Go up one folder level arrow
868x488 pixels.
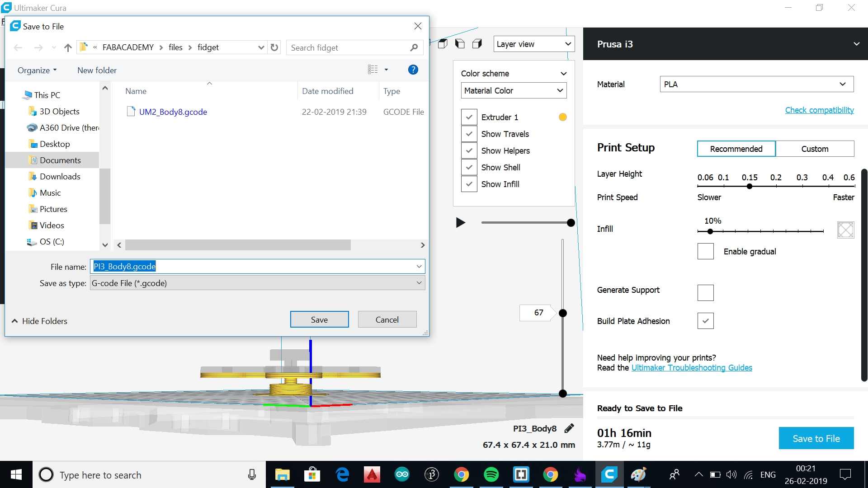(68, 47)
